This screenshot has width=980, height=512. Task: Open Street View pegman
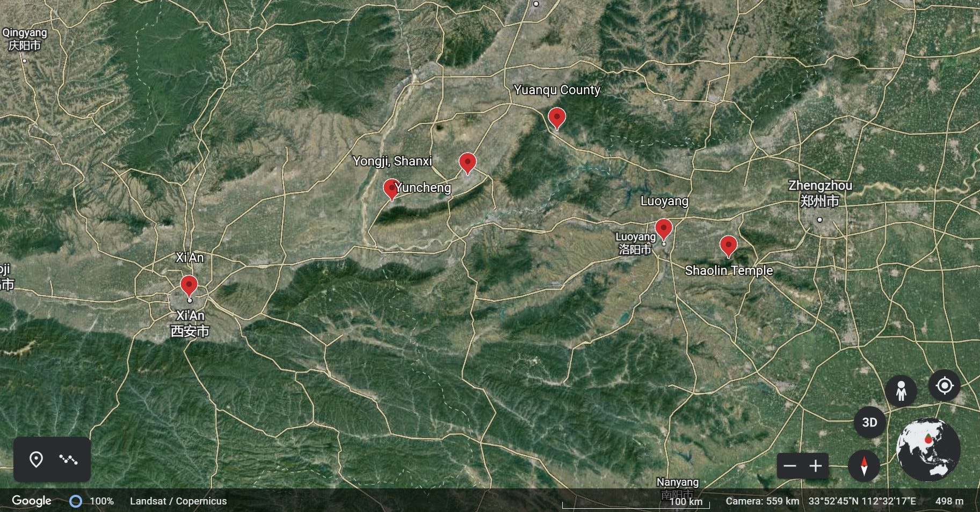point(902,391)
